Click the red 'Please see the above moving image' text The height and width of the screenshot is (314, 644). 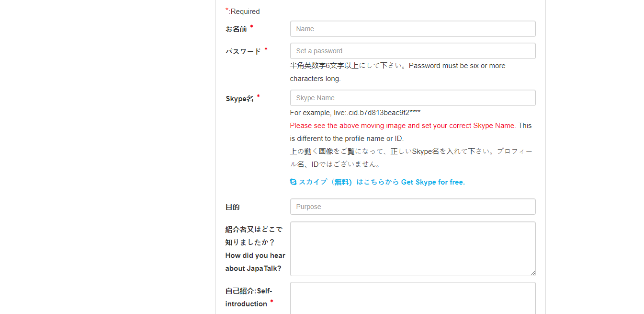[402, 126]
